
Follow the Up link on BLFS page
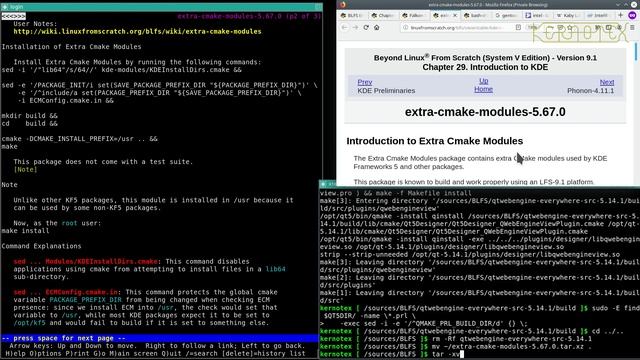point(484,81)
